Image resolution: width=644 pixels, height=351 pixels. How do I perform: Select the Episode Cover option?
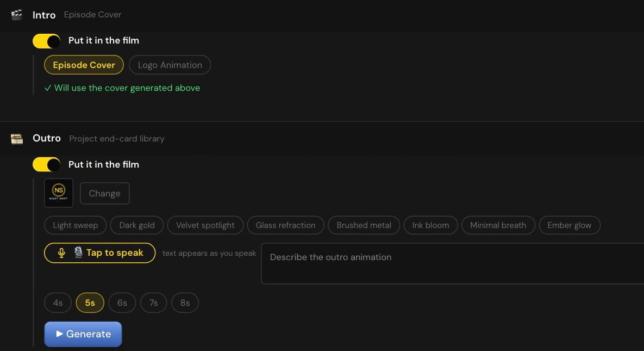[84, 65]
